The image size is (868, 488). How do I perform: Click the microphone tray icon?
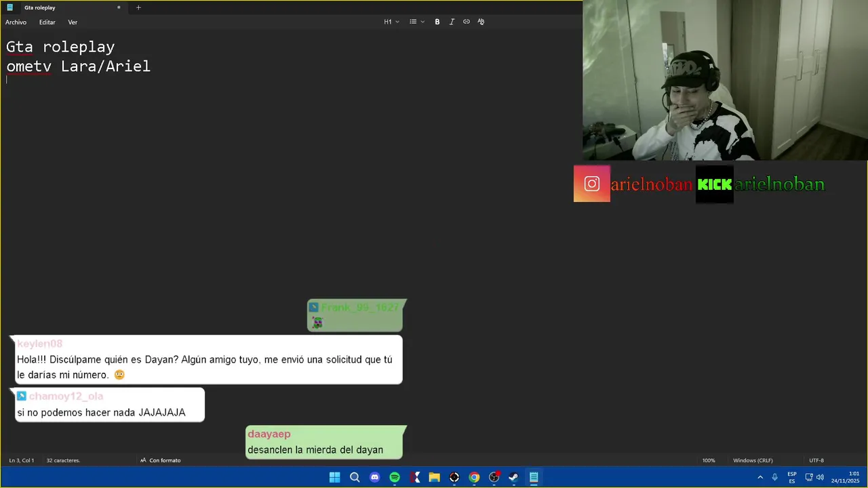pos(774,477)
